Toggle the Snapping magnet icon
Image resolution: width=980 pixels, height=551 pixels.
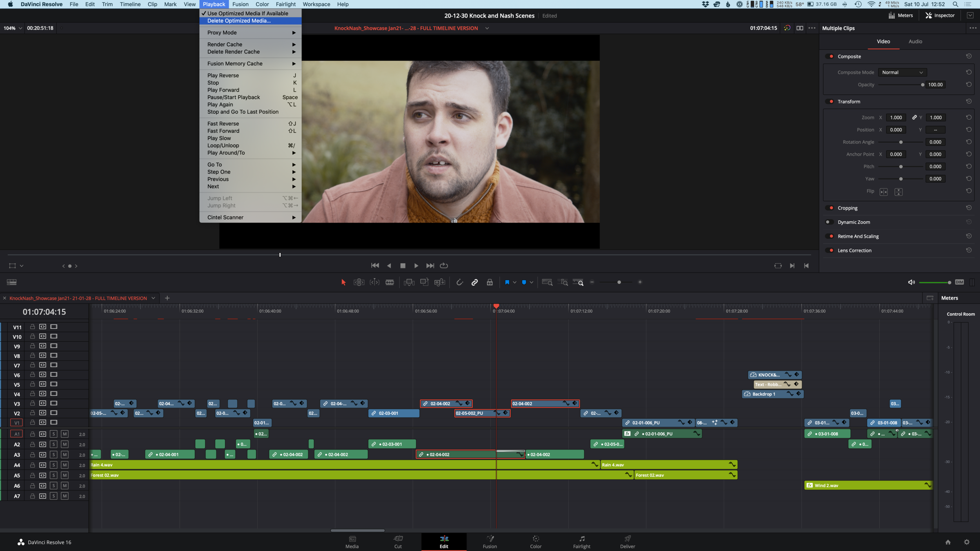click(x=459, y=282)
